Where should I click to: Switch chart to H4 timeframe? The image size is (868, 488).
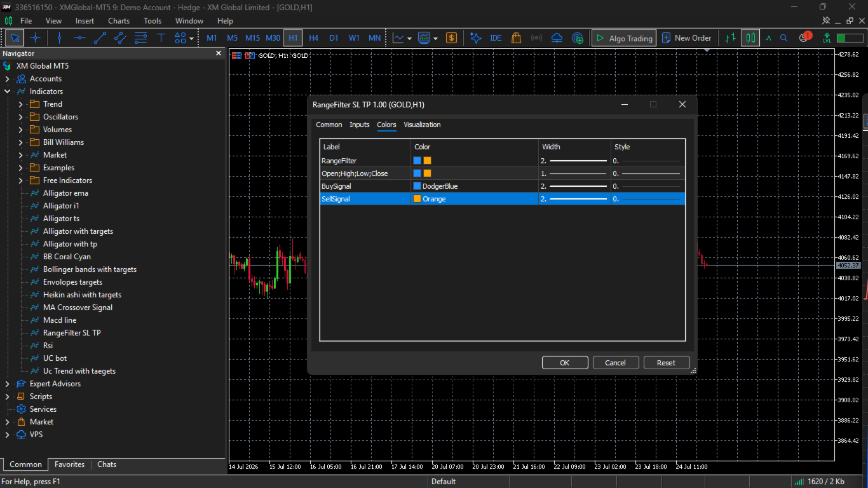pos(313,38)
